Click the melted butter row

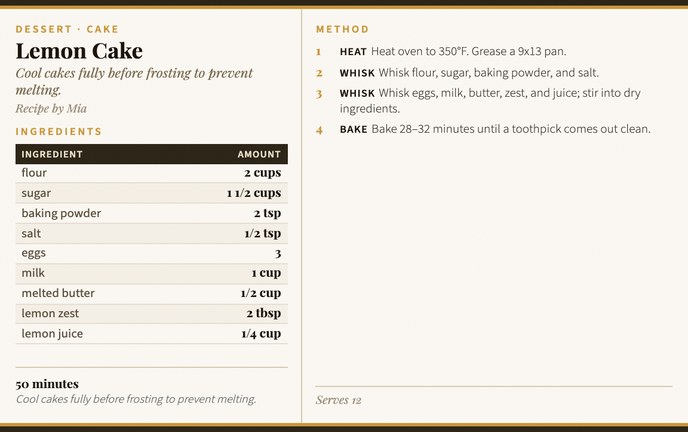pos(151,293)
